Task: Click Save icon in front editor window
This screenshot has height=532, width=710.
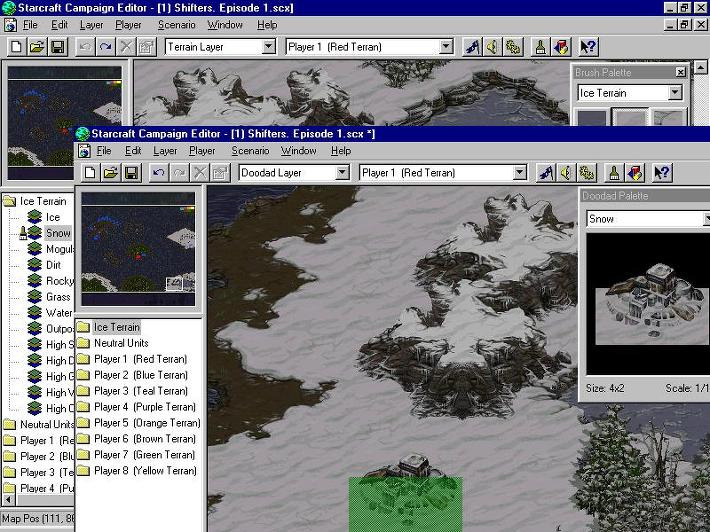Action: point(131,173)
